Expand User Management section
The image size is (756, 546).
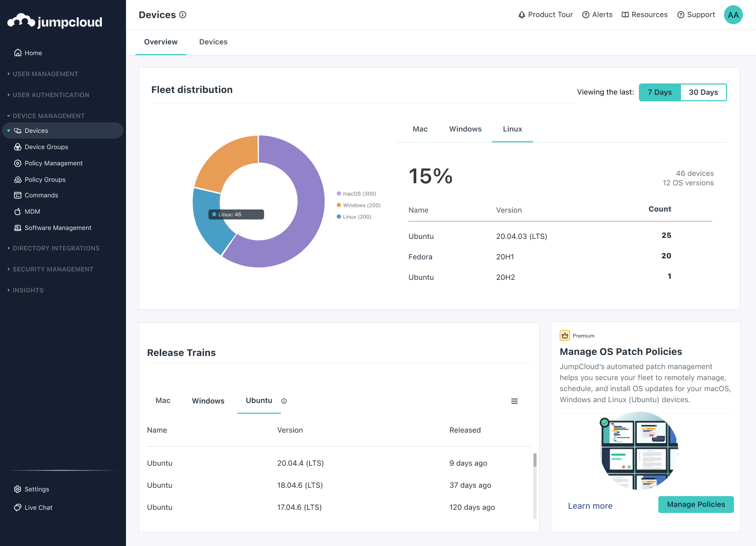click(45, 74)
